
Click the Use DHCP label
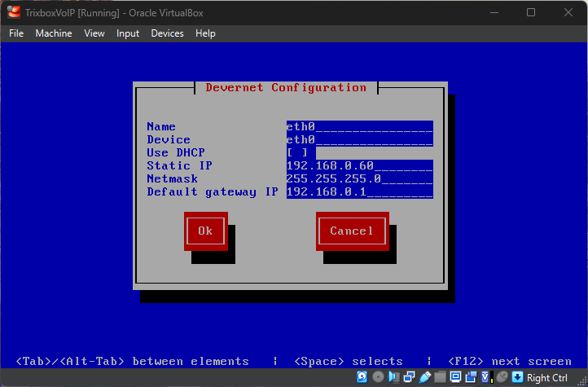coord(176,152)
